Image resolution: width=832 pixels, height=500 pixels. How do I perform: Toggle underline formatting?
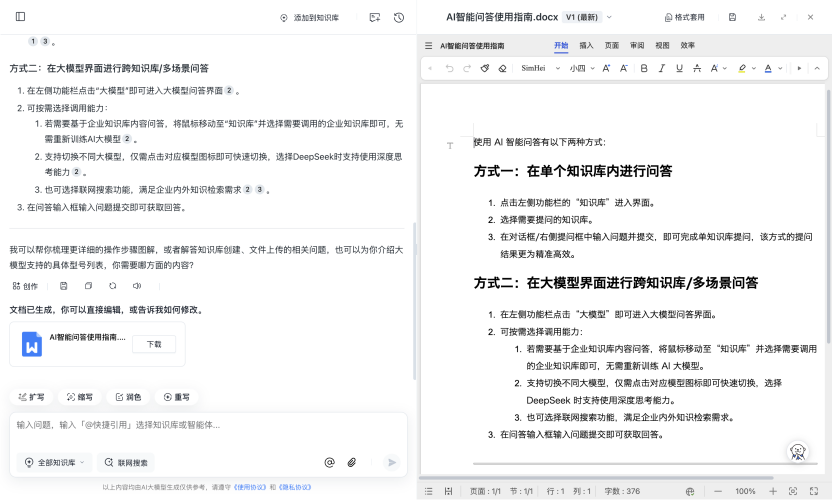click(x=679, y=68)
